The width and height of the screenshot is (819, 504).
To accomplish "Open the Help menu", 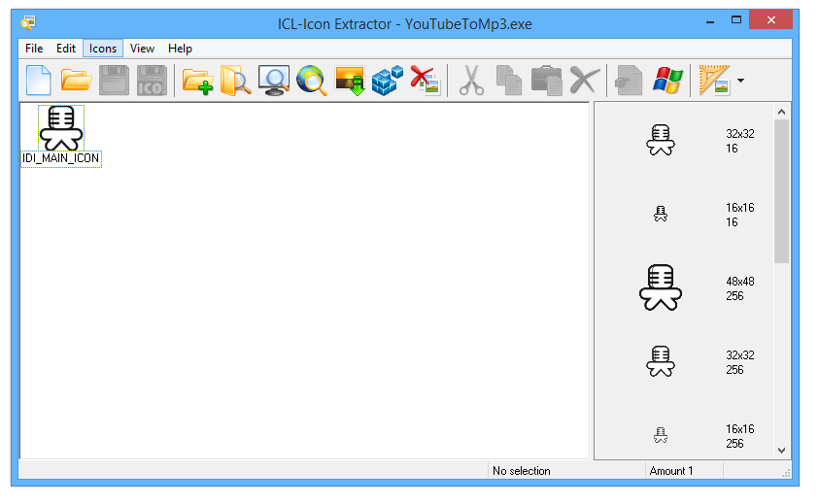I will 180,49.
